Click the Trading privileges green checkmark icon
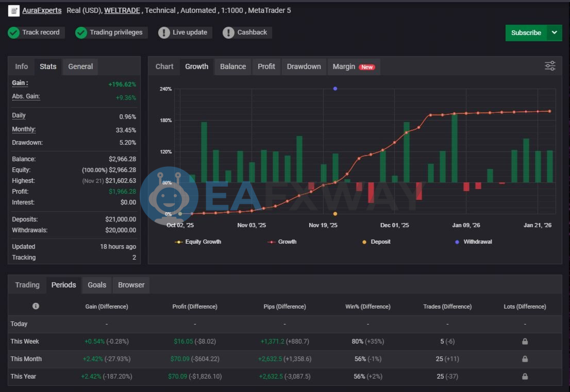Image resolution: width=570 pixels, height=392 pixels. point(81,32)
